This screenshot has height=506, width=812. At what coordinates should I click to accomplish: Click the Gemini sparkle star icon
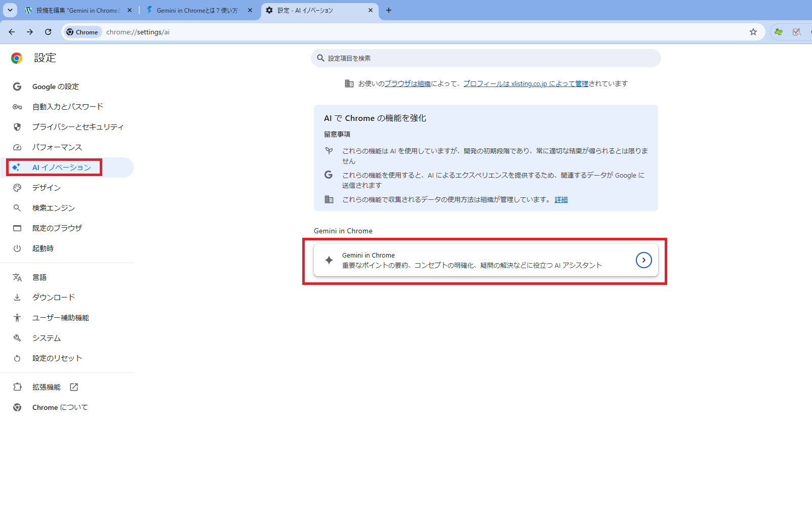(329, 260)
